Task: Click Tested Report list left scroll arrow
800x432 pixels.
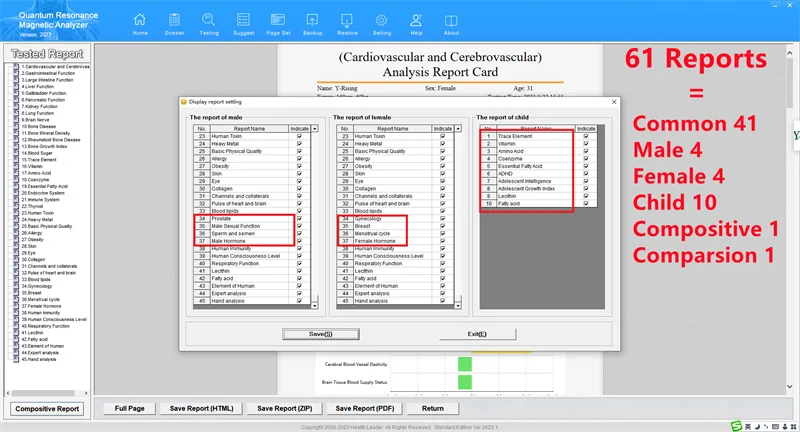Action: point(8,393)
